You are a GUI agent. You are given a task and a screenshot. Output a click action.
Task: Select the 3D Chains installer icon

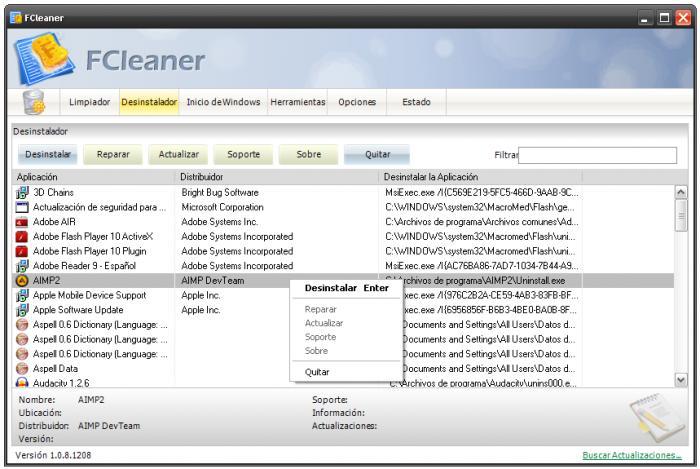pyautogui.click(x=22, y=193)
